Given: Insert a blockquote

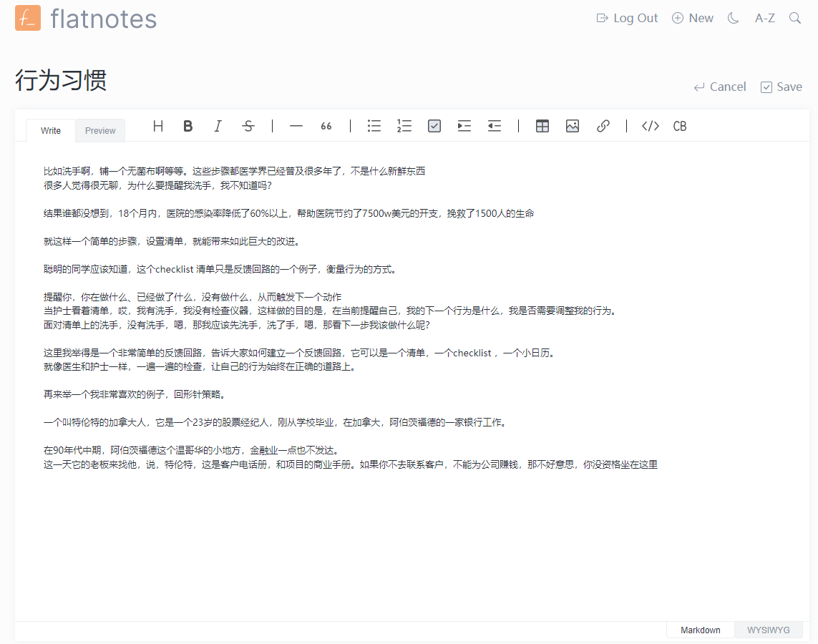Looking at the screenshot, I should pos(326,126).
